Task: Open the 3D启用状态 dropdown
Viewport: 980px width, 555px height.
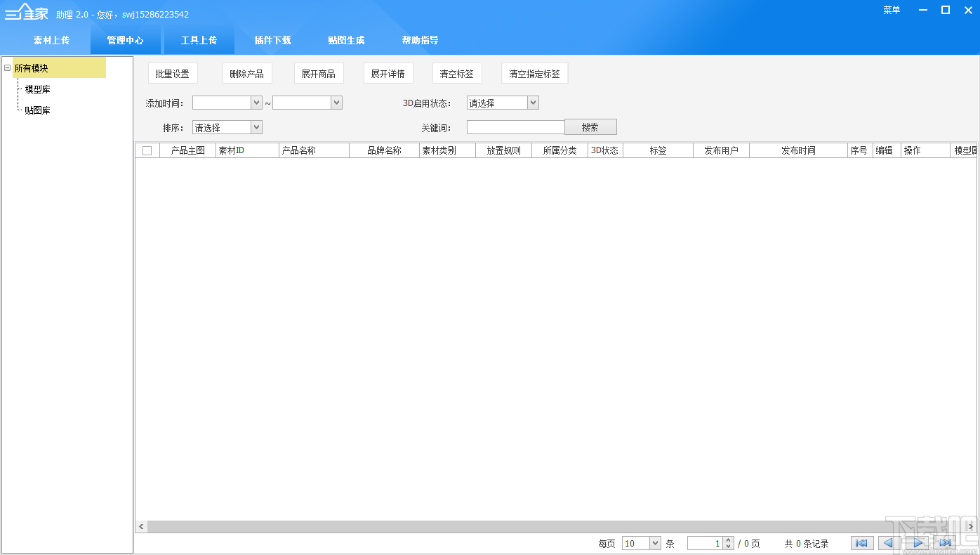Action: point(532,102)
